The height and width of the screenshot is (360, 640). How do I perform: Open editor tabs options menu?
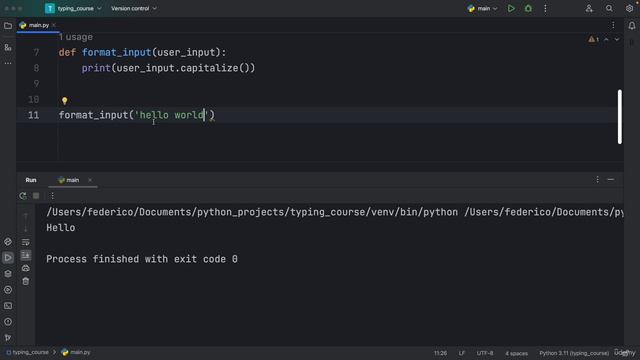(613, 25)
